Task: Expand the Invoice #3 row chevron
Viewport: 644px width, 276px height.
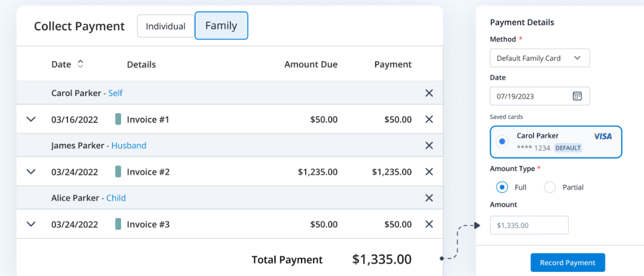Action: click(x=31, y=224)
